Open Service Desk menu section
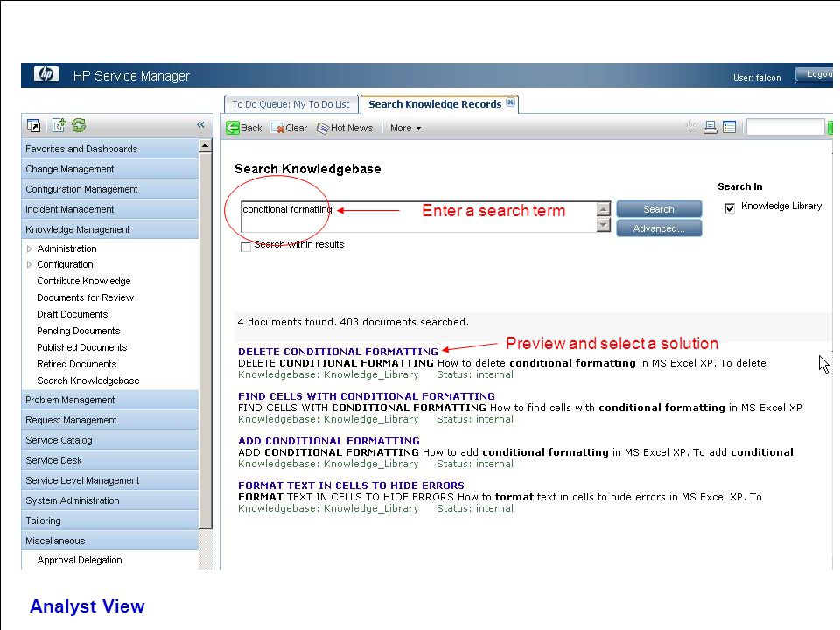The height and width of the screenshot is (630, 840). (110, 461)
